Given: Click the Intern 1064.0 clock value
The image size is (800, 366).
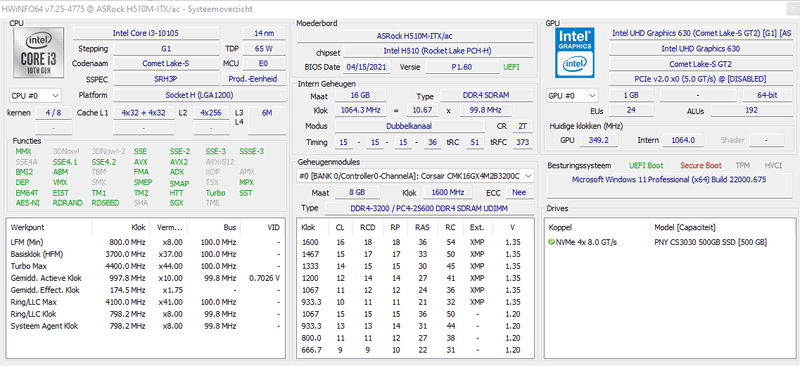Looking at the screenshot, I should coord(683,140).
